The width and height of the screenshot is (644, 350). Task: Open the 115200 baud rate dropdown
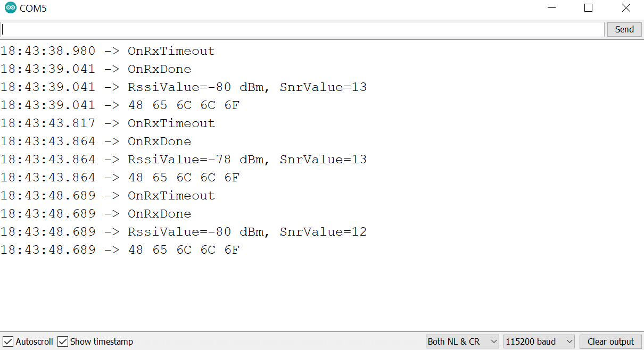[x=539, y=341]
